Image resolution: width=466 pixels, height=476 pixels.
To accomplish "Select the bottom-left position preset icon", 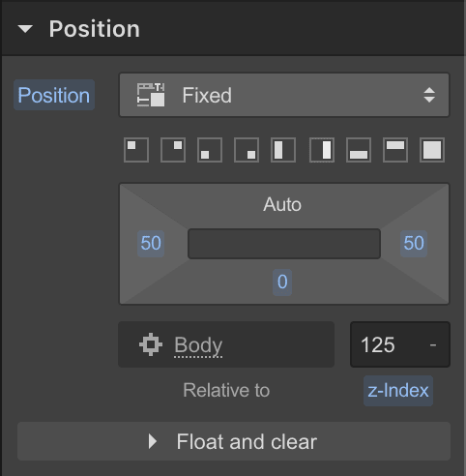I will [210, 150].
